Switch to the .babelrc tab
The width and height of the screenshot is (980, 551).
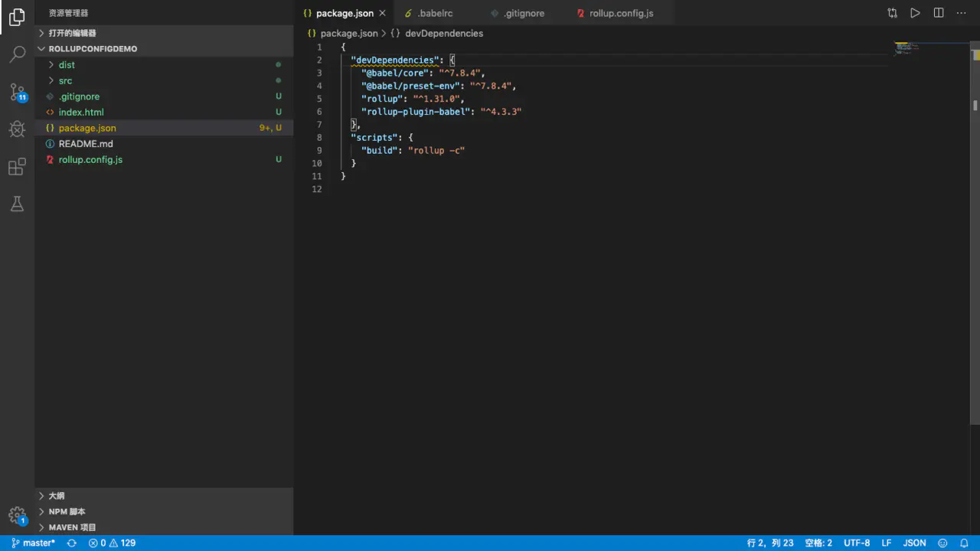(x=435, y=13)
